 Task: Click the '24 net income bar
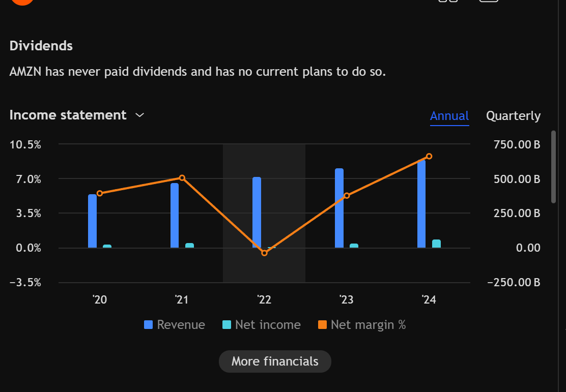pyautogui.click(x=436, y=244)
